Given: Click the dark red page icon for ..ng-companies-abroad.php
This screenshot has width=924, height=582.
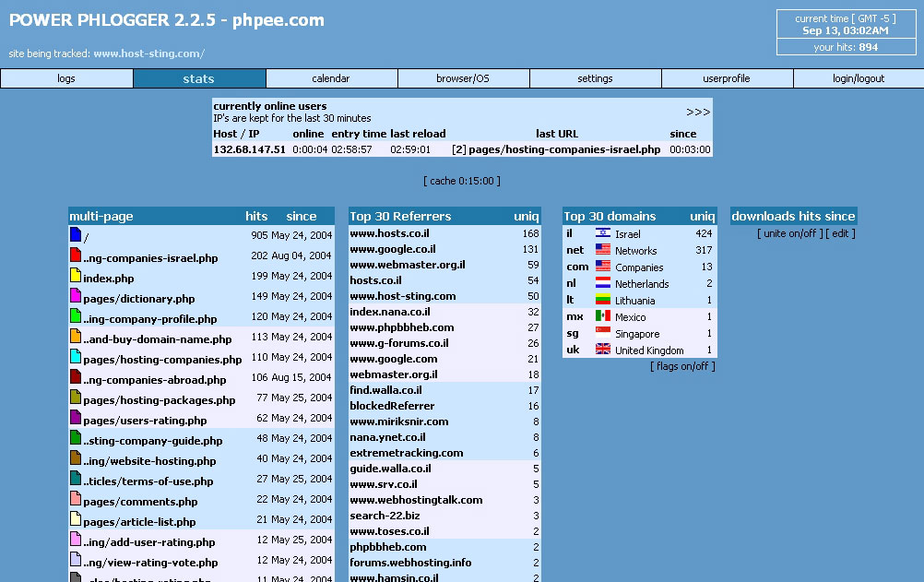Looking at the screenshot, I should click(76, 377).
